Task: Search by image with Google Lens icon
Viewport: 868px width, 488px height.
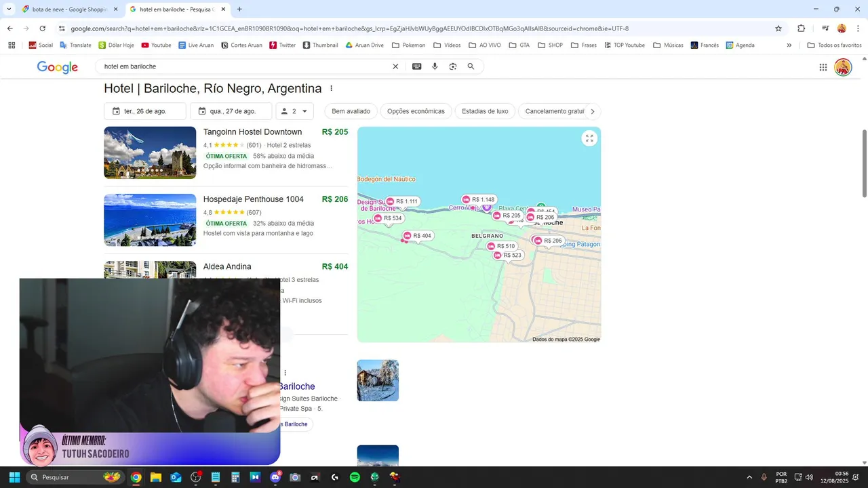Action: [x=453, y=66]
